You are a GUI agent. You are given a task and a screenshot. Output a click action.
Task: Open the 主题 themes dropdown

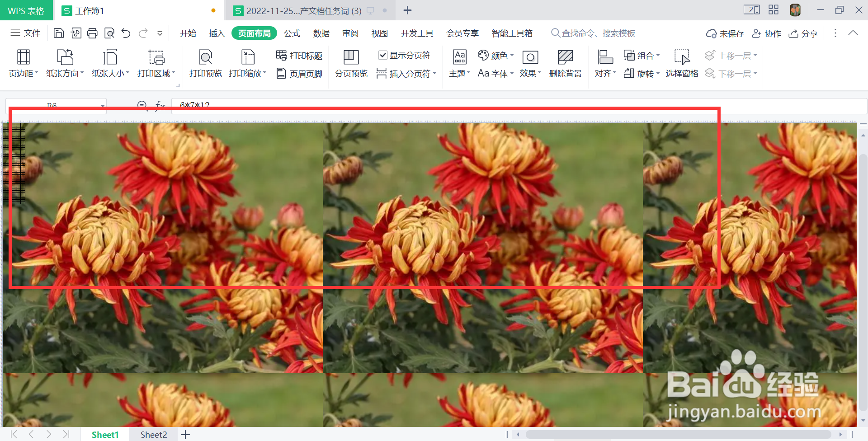pos(459,64)
